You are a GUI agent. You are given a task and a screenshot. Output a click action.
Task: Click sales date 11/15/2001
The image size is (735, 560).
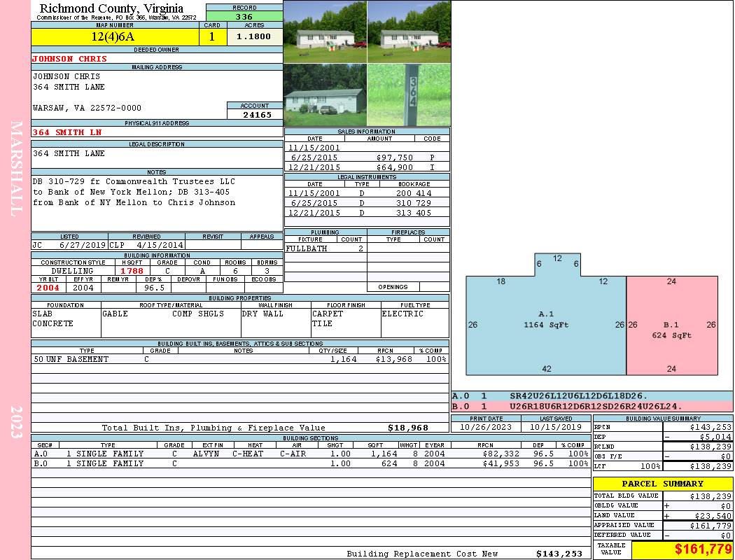[314, 148]
